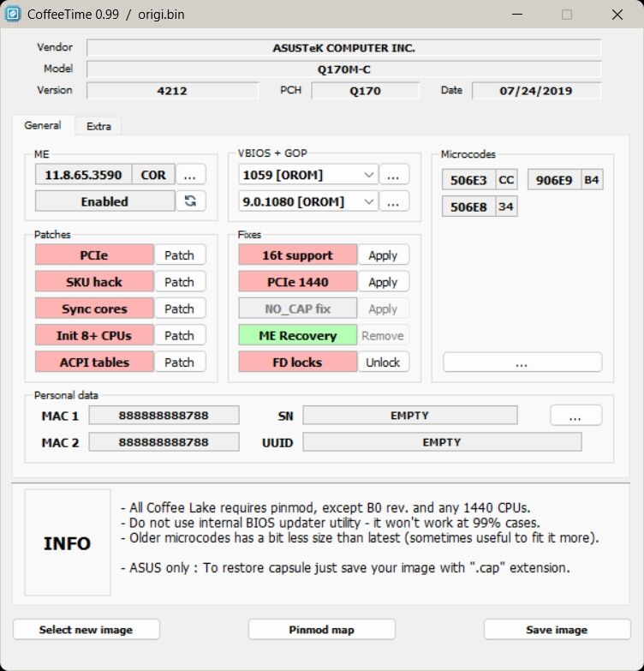Click the Version 4212 field

pyautogui.click(x=172, y=91)
